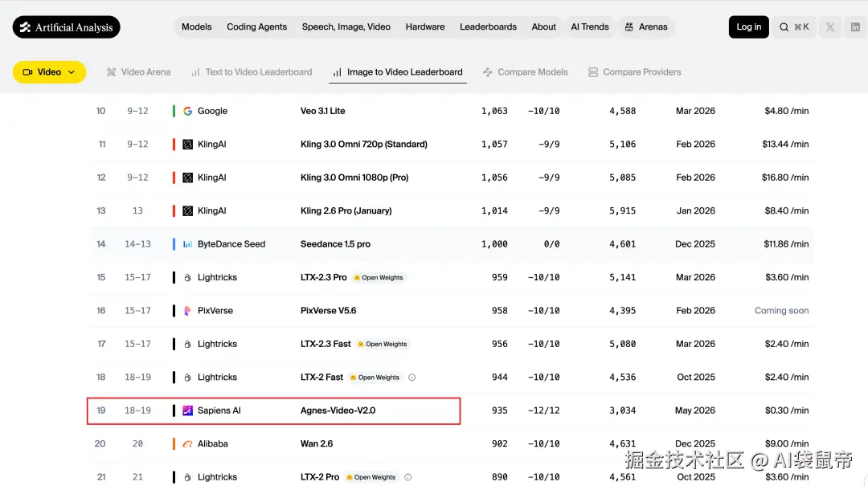Open Kling 2.6 Pro (January) link
Image resolution: width=868 pixels, height=486 pixels.
[346, 211]
